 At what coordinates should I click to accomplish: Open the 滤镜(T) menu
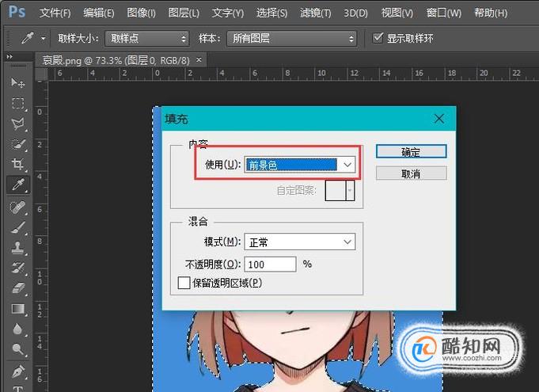(x=316, y=13)
